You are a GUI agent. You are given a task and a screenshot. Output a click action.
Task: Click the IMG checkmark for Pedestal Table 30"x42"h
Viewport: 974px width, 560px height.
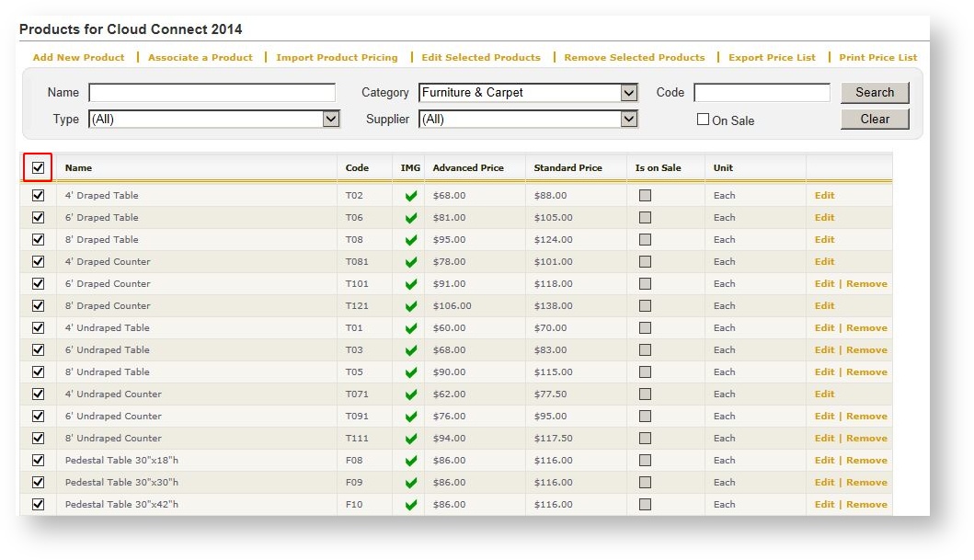pyautogui.click(x=411, y=505)
